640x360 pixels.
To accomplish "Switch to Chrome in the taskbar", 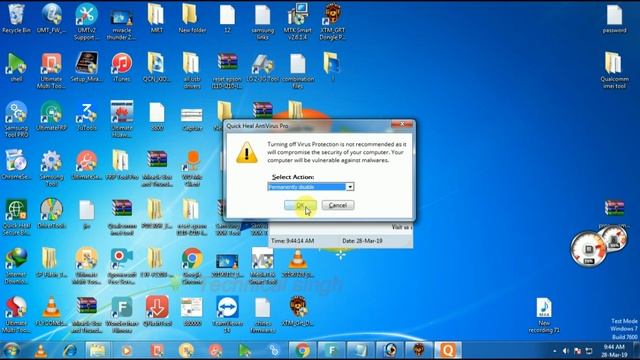I will (302, 350).
